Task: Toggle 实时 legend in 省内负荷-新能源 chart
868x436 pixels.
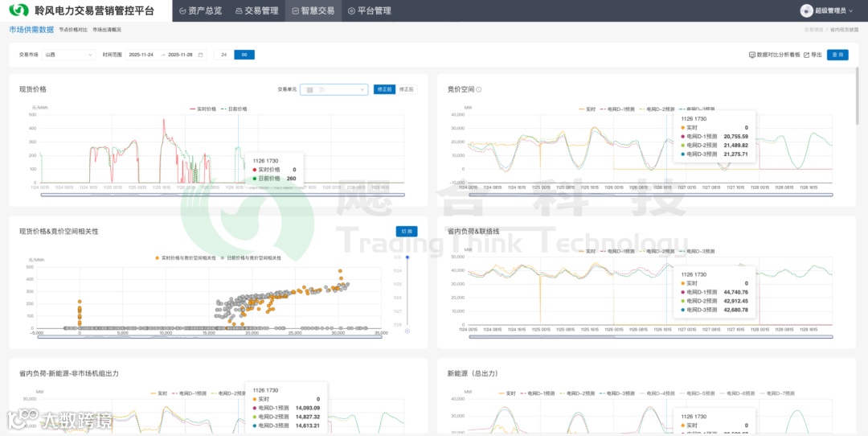Action: point(159,393)
